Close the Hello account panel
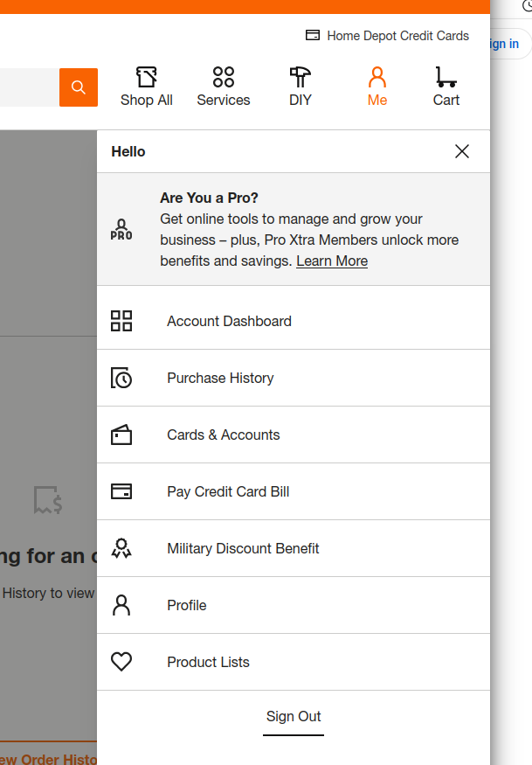Screen dimensions: 532x765 pyautogui.click(x=462, y=151)
